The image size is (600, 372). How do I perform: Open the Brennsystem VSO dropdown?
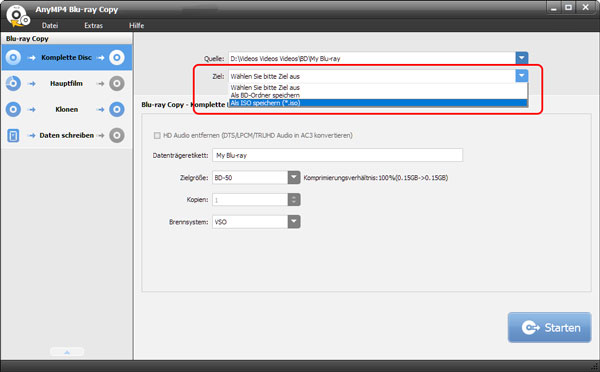(x=294, y=222)
